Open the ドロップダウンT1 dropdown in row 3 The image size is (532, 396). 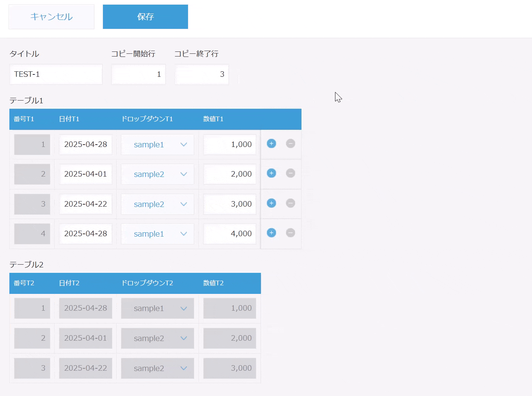point(158,204)
